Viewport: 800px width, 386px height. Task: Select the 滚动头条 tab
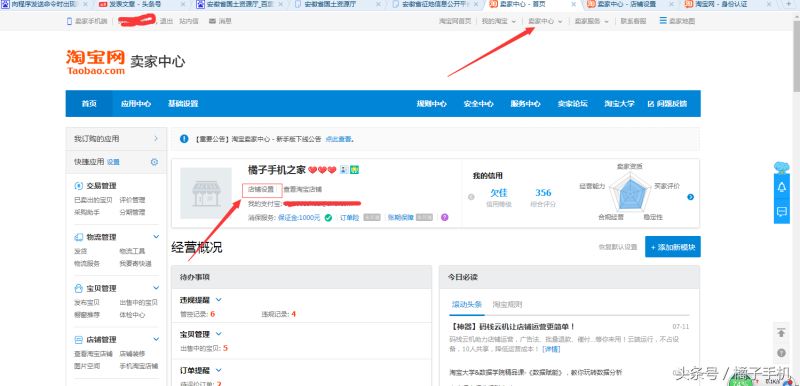[466, 304]
